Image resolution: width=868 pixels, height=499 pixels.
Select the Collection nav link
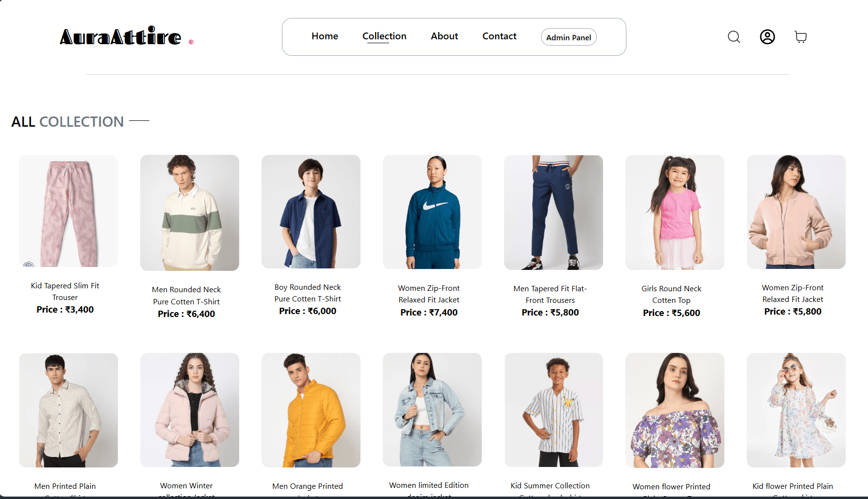[384, 36]
